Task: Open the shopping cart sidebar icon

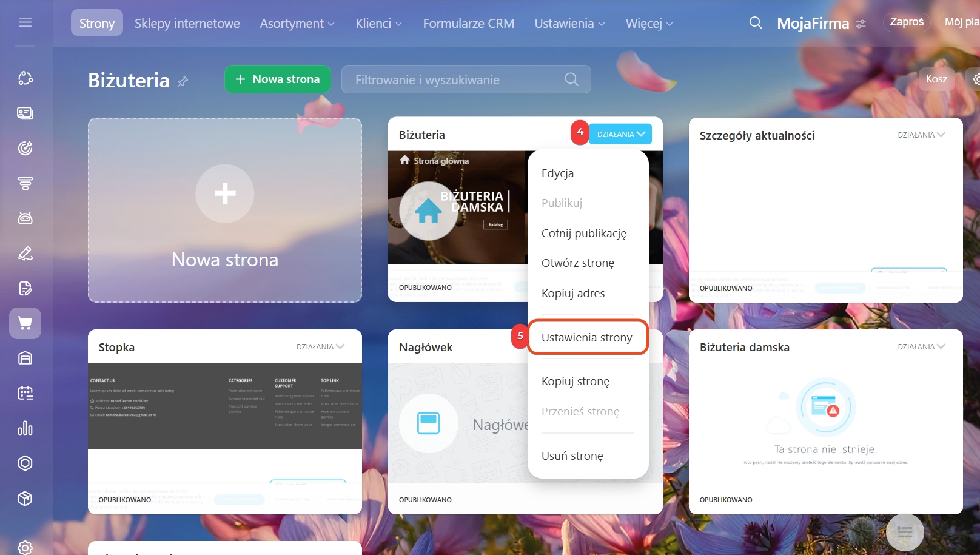Action: (x=25, y=323)
